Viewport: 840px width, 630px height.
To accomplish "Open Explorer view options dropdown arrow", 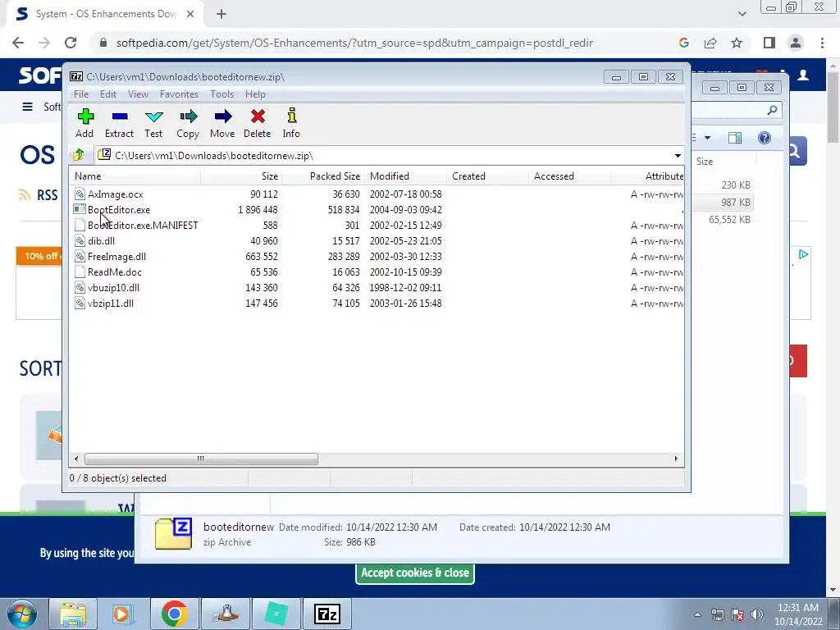I will (x=707, y=138).
